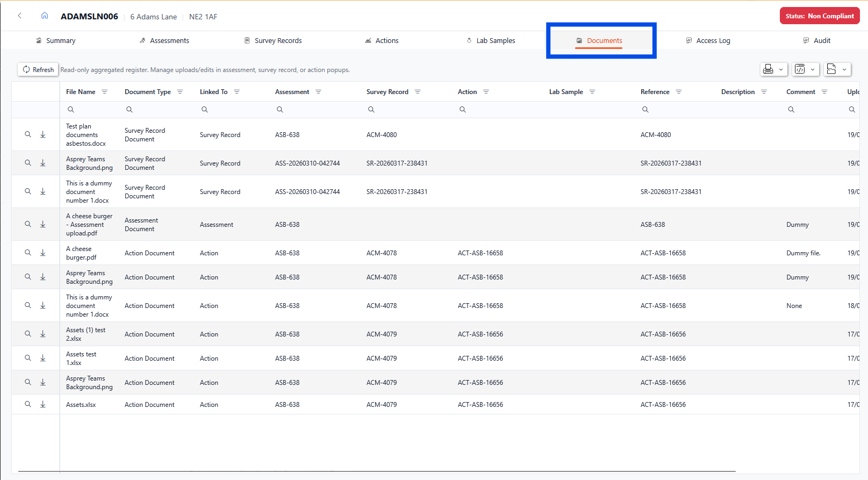
Task: Preview the Assets.xlsx file with magnifier icon
Action: [28, 404]
